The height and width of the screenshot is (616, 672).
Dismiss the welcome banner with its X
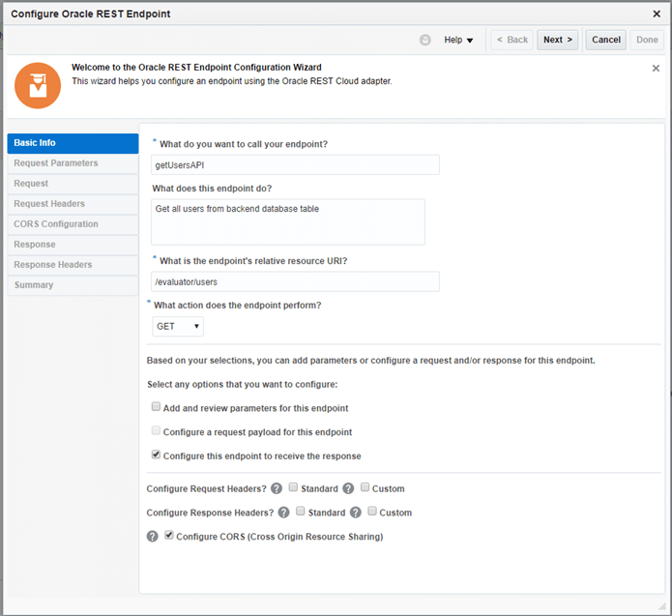(x=656, y=69)
